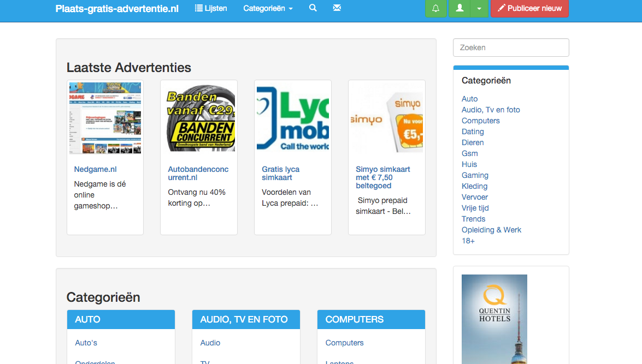Screen dimensions: 642x364
Task: Open the Banden Concurrent tire thumbnail
Action: coord(199,118)
